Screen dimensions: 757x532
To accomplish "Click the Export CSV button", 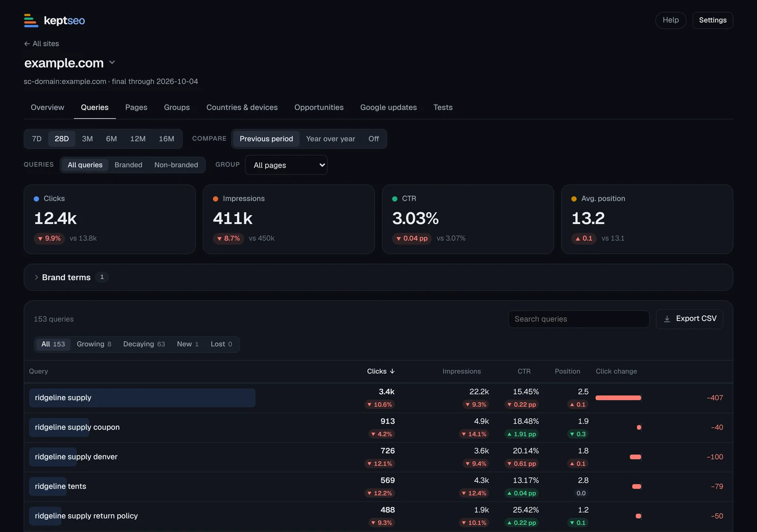I will 689,319.
